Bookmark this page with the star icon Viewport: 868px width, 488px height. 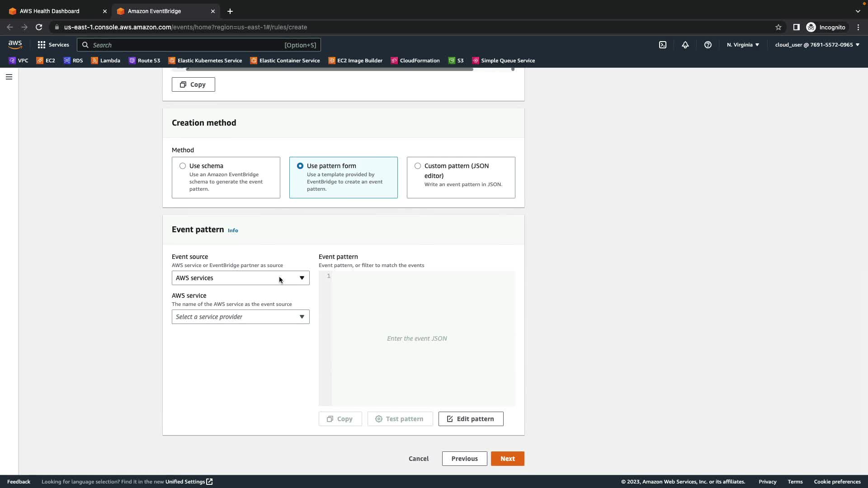(x=778, y=27)
